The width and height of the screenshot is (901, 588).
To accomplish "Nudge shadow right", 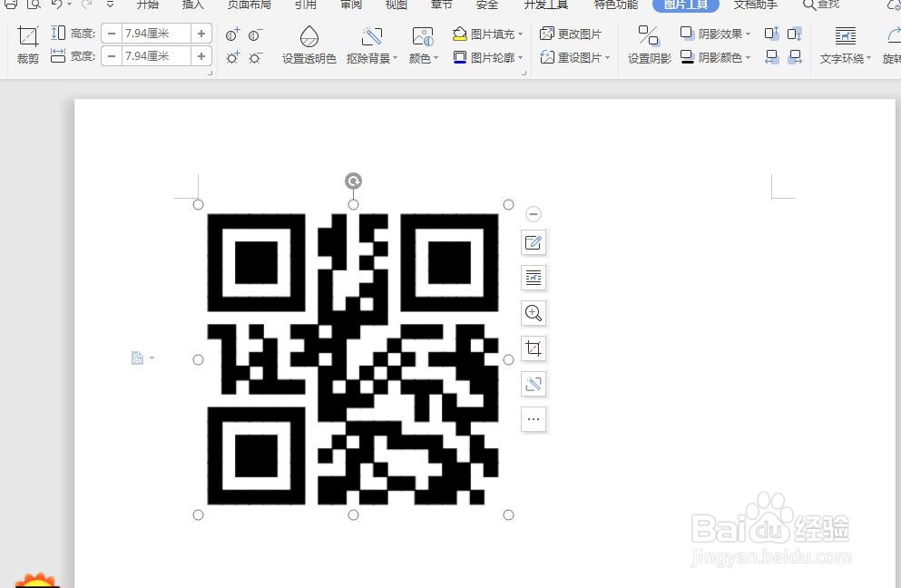I will tap(795, 56).
